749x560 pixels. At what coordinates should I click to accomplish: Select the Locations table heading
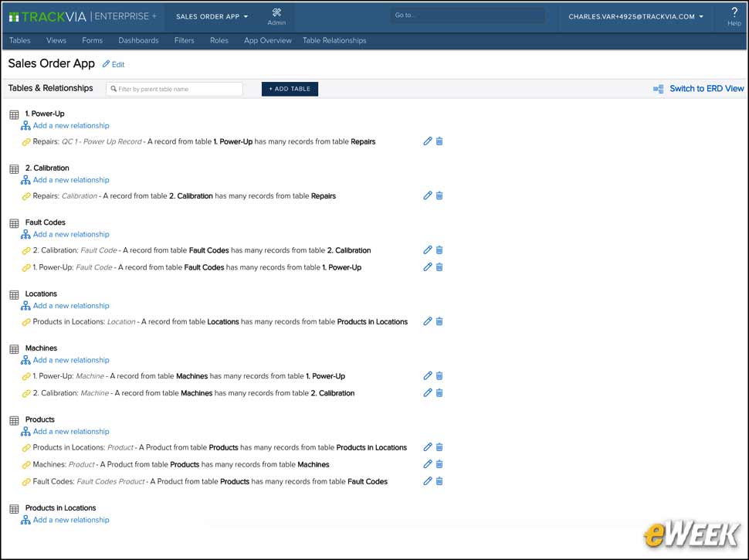tap(41, 294)
